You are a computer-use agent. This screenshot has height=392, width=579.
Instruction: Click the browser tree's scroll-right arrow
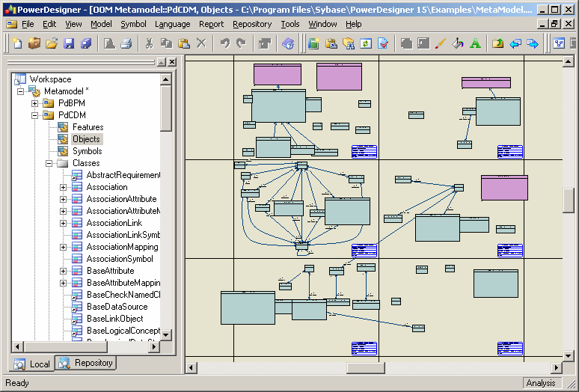[154, 346]
